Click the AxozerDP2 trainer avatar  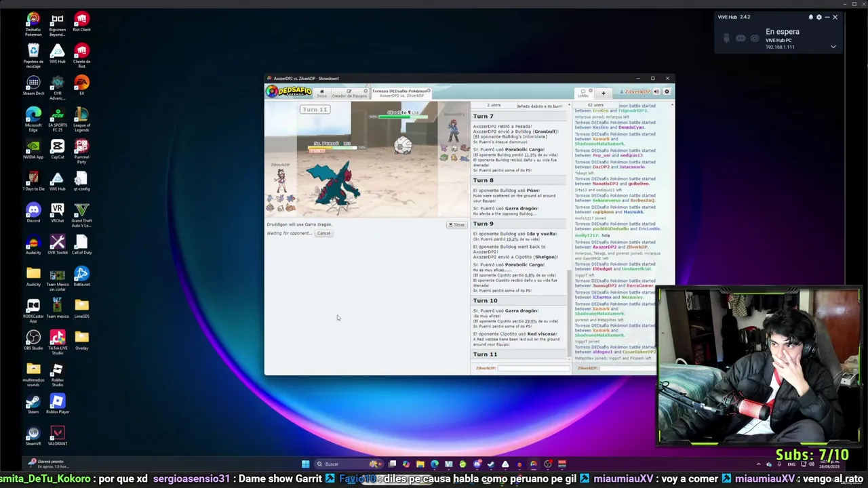(x=453, y=130)
